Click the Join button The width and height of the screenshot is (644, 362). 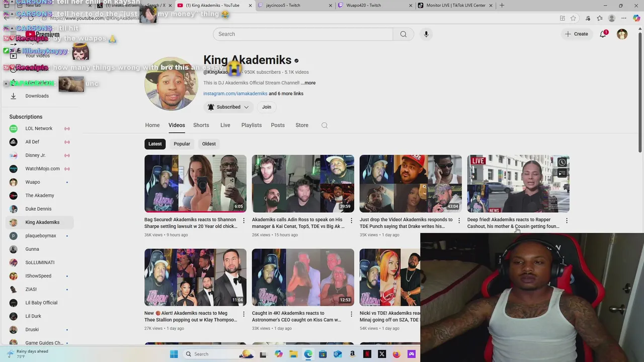(x=267, y=107)
